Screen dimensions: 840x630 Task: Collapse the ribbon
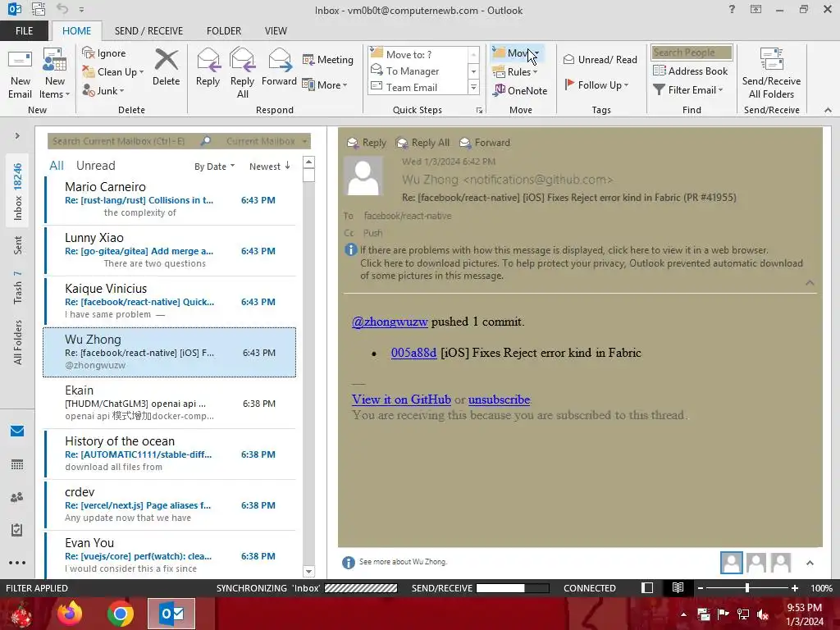pyautogui.click(x=828, y=110)
